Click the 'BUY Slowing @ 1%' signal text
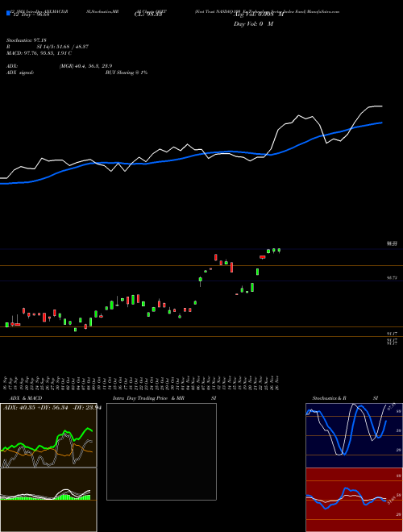The width and height of the screenshot is (403, 532). [127, 73]
